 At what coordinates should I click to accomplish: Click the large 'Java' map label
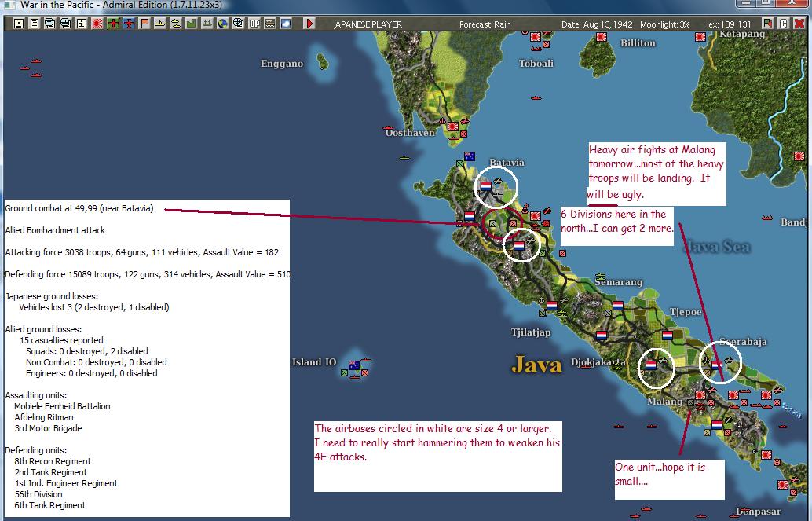pos(536,365)
